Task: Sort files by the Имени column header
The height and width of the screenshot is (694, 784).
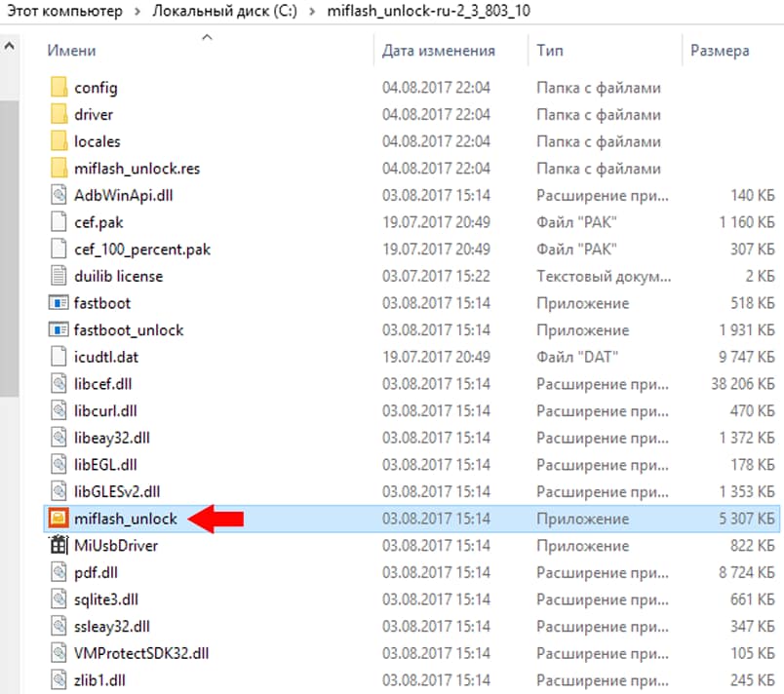Action: (x=71, y=51)
